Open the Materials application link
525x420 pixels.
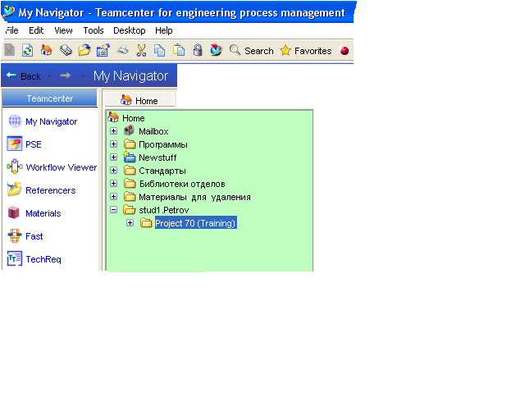coord(43,213)
